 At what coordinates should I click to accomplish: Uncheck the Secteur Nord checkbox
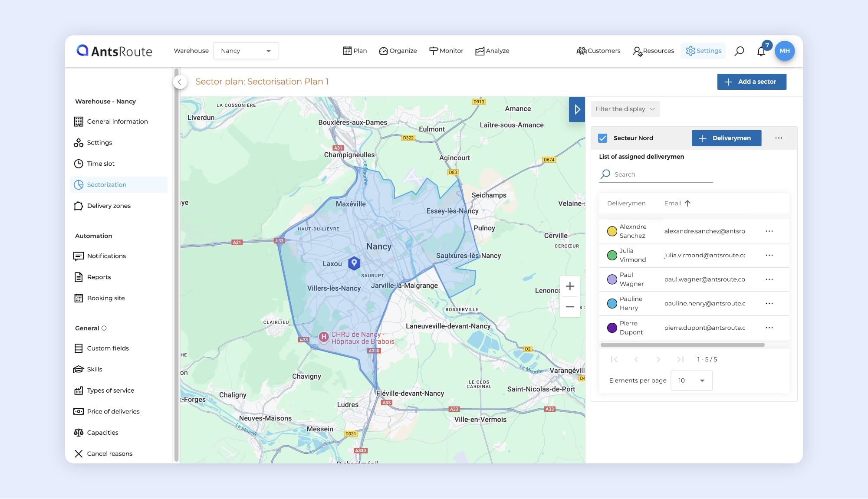(x=602, y=138)
